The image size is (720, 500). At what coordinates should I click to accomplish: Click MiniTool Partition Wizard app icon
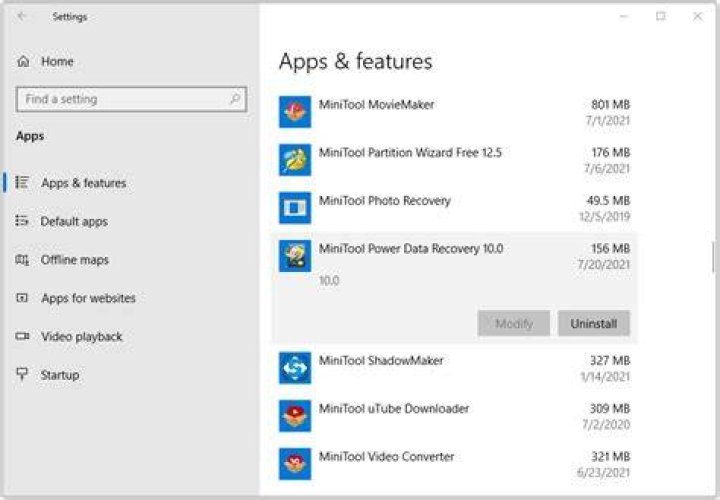(x=295, y=160)
